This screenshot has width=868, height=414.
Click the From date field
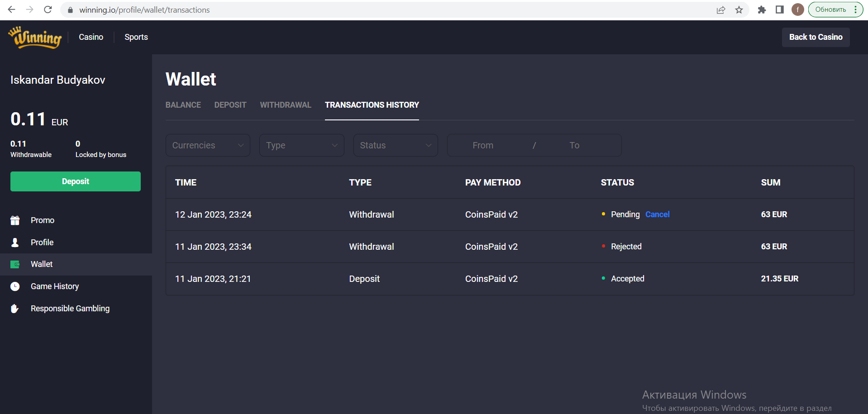[x=483, y=145]
